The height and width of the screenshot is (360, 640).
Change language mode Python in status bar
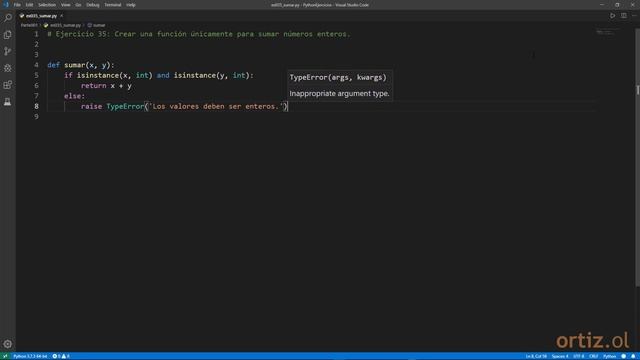point(609,356)
